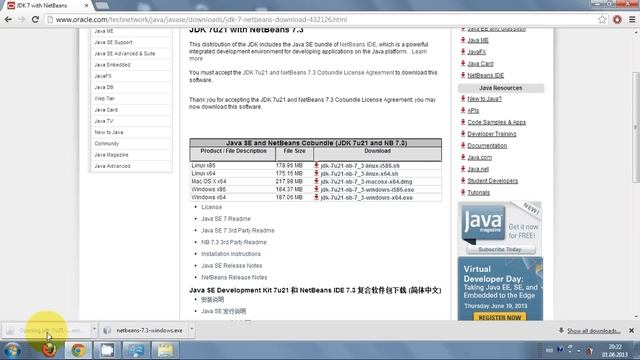Open Tutorials resource link
Screen dimensions: 640x360
click(x=478, y=192)
